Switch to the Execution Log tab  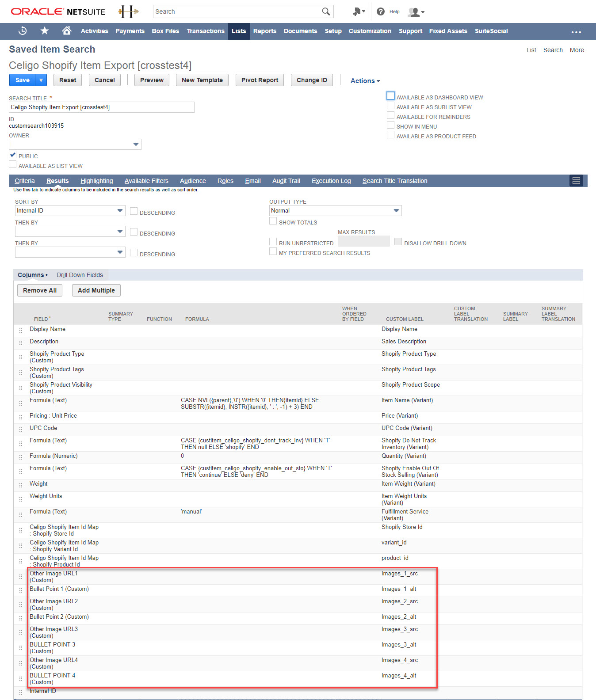pyautogui.click(x=331, y=181)
